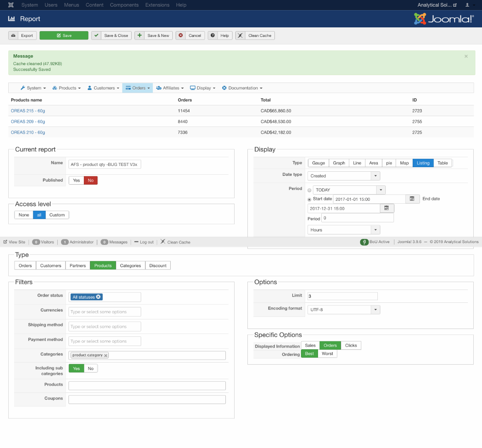This screenshot has width=482, height=448.
Task: Click the user account icon at top right
Action: (467, 5)
